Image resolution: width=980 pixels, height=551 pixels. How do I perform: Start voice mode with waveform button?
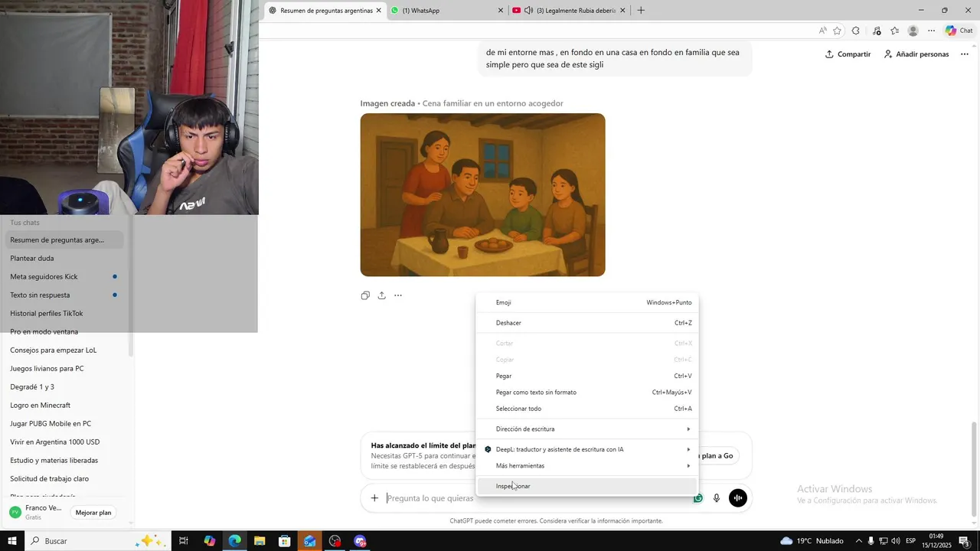tap(738, 498)
